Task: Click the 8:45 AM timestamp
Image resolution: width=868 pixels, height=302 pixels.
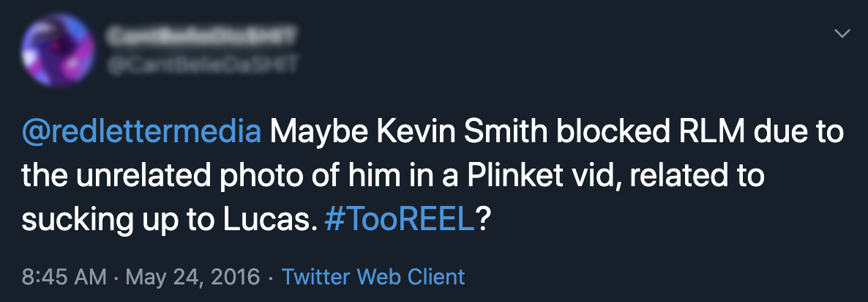Action: pyautogui.click(x=64, y=276)
